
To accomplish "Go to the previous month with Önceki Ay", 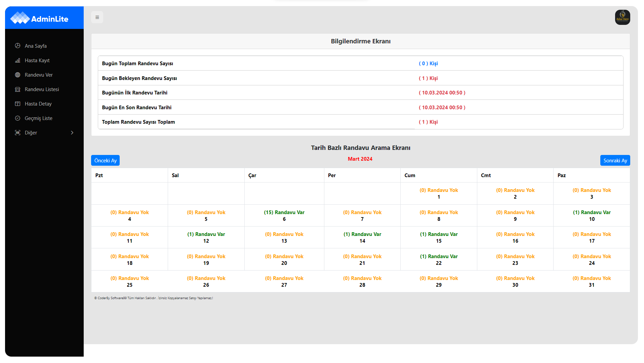I will coord(105,160).
